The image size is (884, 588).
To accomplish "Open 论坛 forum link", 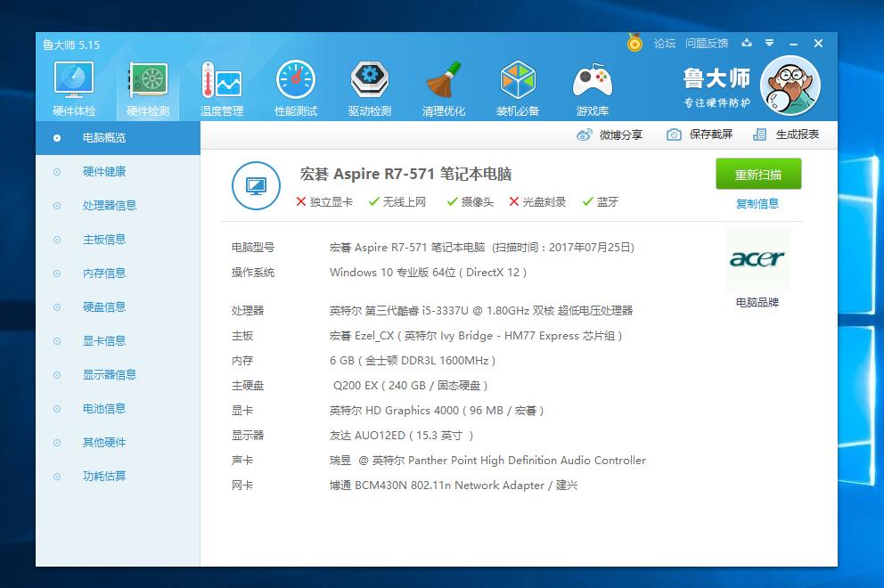I will click(665, 44).
